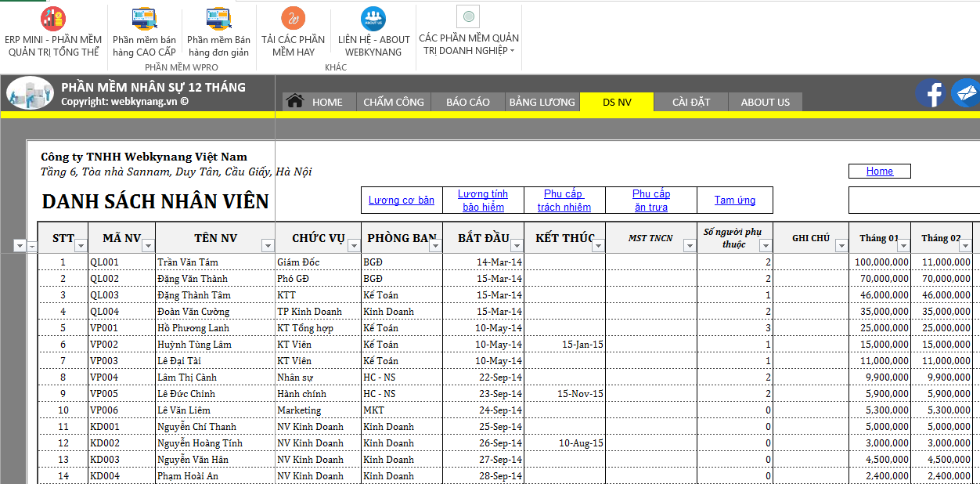This screenshot has height=484, width=980.
Task: Select cell Đặng Thành Tâm
Action: [x=215, y=295]
